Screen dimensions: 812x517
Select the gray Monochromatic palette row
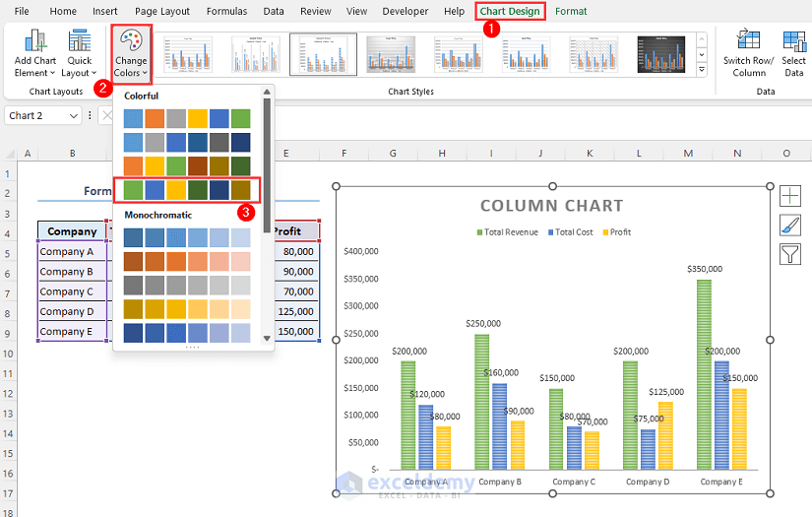tap(187, 286)
